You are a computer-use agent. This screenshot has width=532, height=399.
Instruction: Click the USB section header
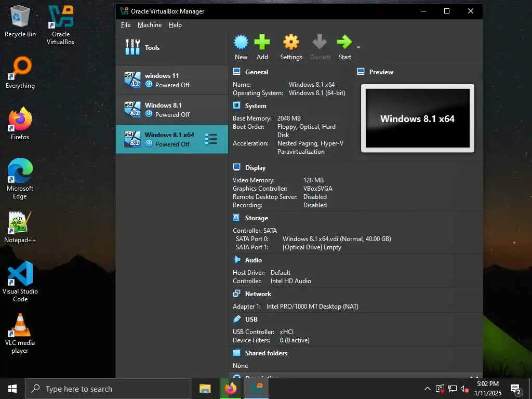coord(251,320)
